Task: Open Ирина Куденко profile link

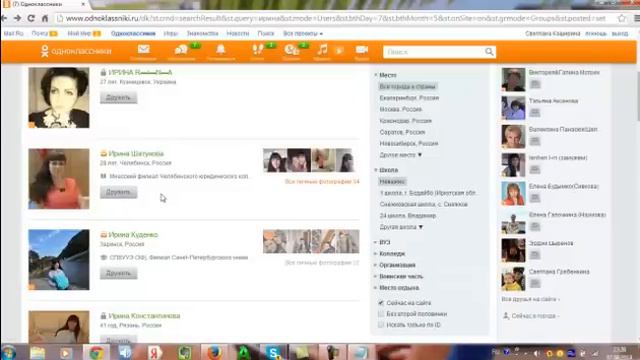Action: pos(133,235)
